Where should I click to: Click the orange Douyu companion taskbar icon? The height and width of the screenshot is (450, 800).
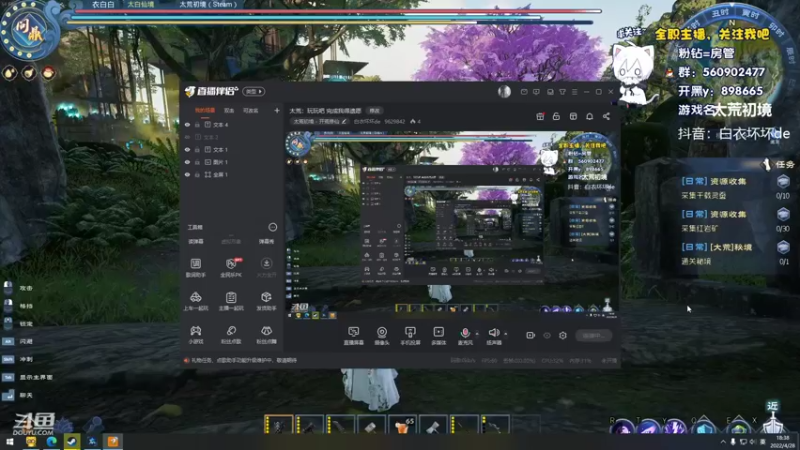pyautogui.click(x=113, y=441)
